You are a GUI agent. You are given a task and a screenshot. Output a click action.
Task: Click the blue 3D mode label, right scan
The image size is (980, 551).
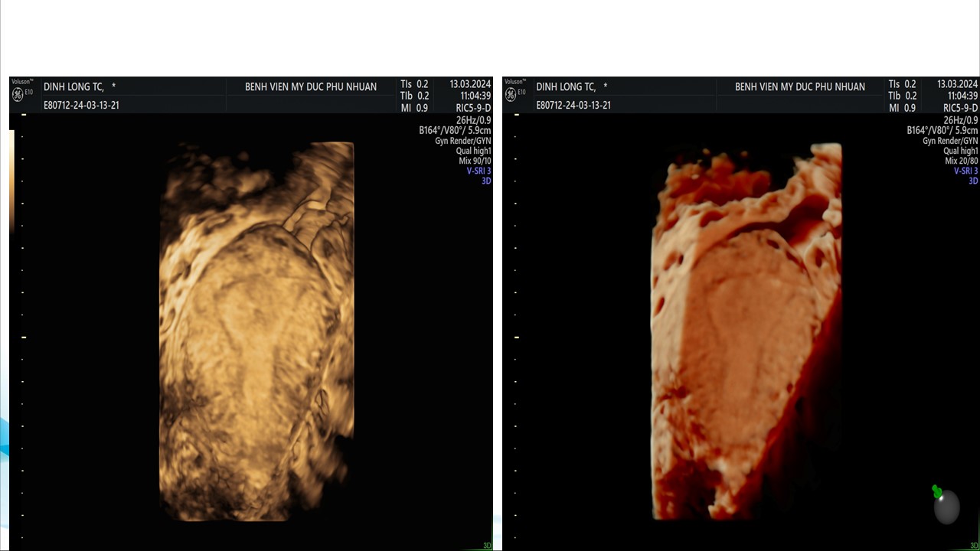[x=973, y=181]
